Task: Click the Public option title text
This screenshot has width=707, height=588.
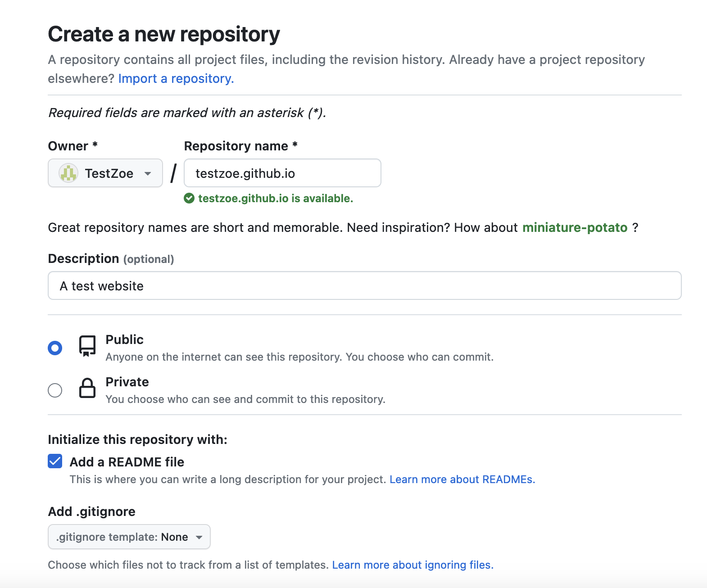Action: coord(124,340)
